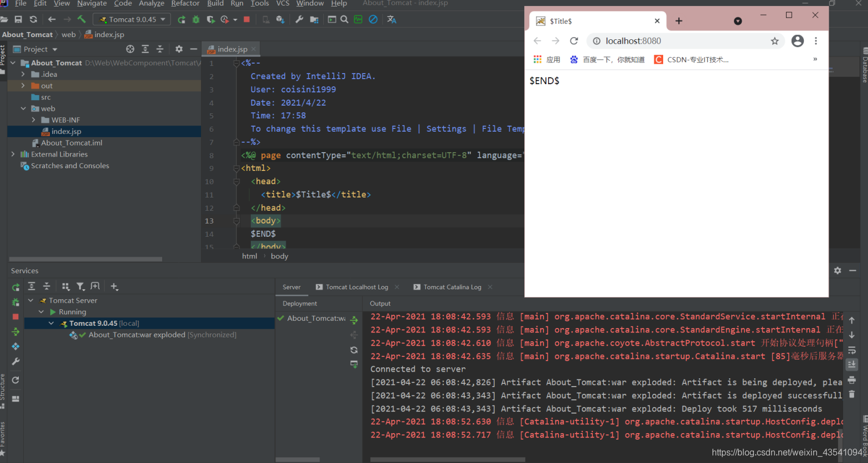
Task: Hide the Project panel with minus icon
Action: (193, 49)
